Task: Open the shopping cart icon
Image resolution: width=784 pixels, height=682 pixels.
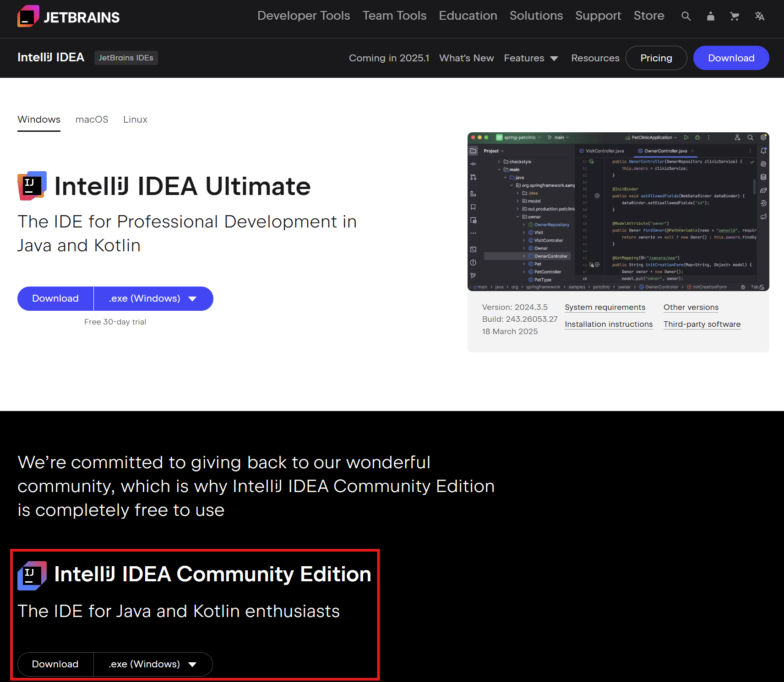Action: [735, 16]
